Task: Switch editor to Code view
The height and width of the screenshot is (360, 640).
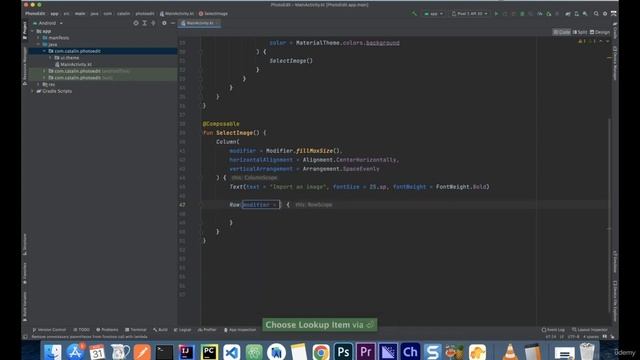Action: [x=562, y=32]
